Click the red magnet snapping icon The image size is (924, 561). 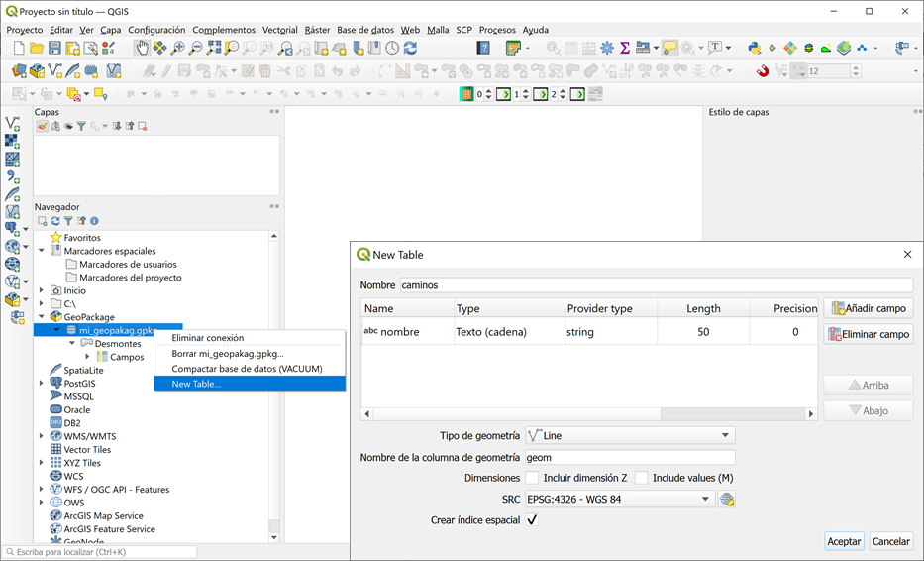[x=763, y=71]
